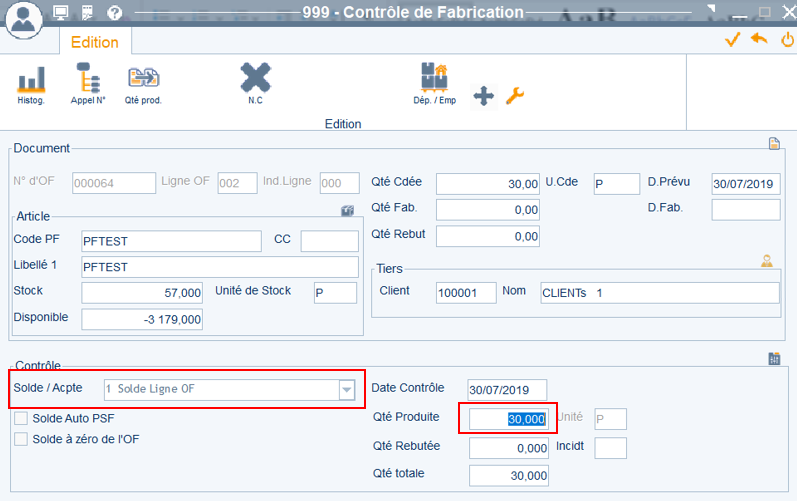
Task: Click the client Nom field
Action: pyautogui.click(x=660, y=293)
